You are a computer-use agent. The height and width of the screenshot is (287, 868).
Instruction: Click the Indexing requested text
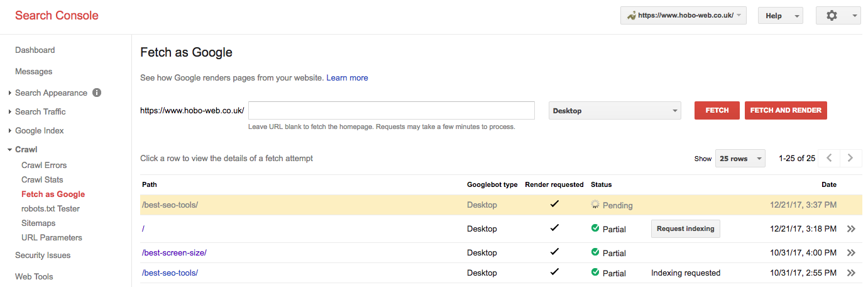click(x=686, y=273)
